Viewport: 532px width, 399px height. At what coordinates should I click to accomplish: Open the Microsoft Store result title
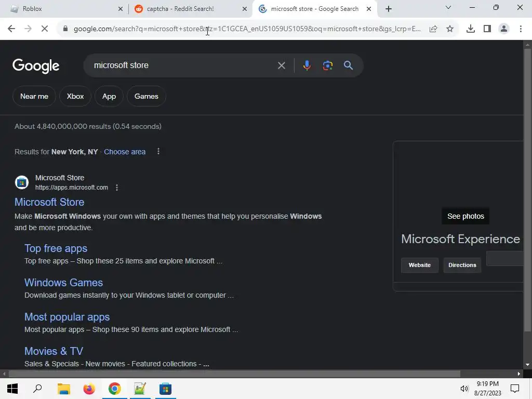(49, 202)
